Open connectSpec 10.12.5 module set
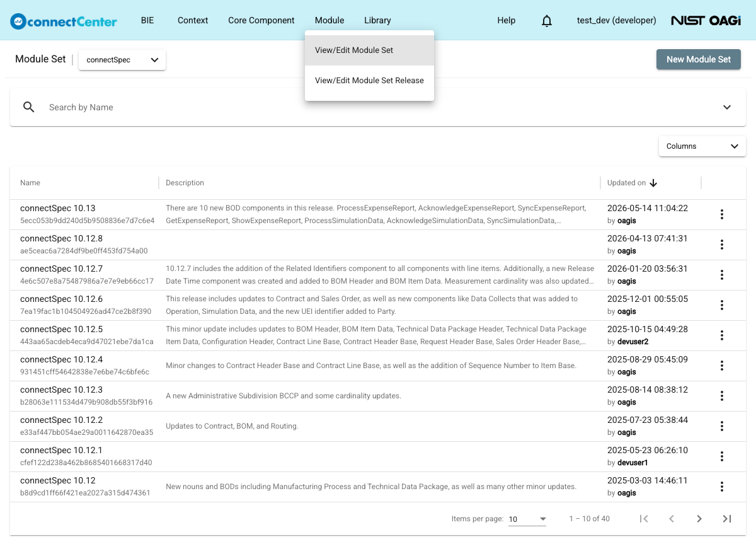756x537 pixels. click(x=61, y=329)
